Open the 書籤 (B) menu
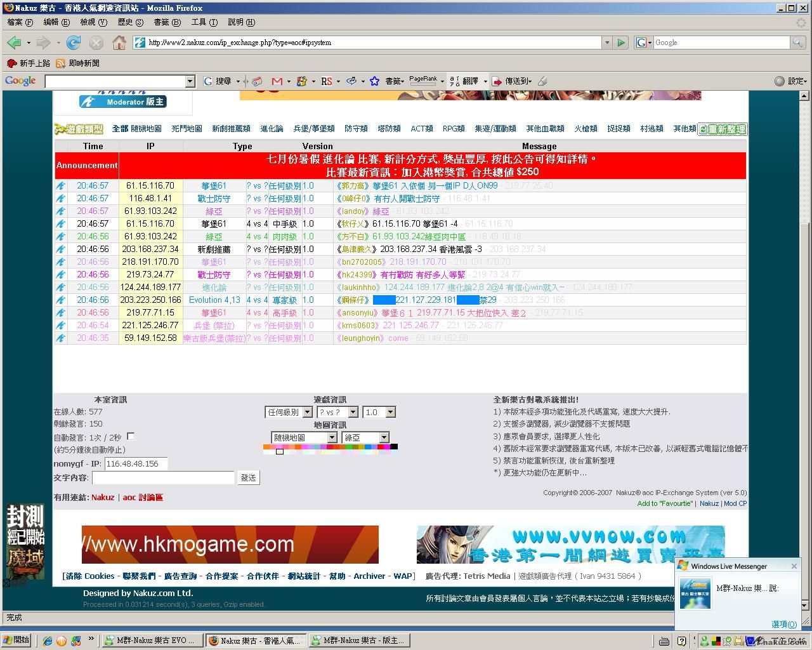 tap(167, 22)
